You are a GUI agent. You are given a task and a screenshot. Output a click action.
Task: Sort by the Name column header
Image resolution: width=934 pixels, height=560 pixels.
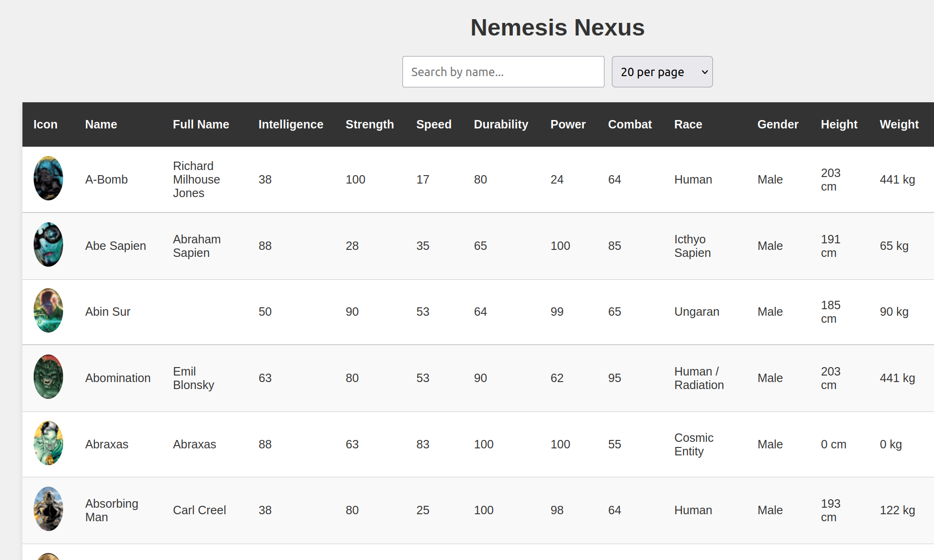pyautogui.click(x=101, y=125)
